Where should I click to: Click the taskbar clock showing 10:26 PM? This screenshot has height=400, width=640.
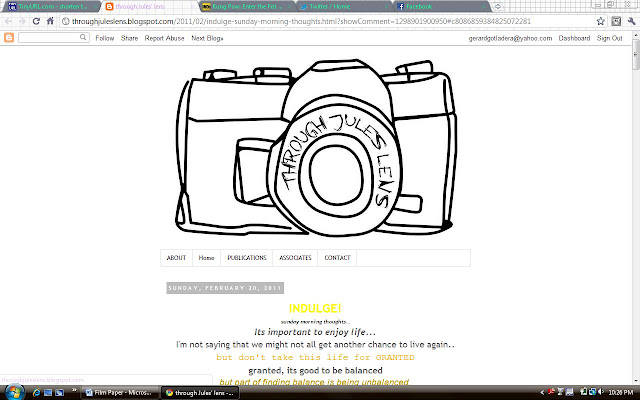point(620,393)
